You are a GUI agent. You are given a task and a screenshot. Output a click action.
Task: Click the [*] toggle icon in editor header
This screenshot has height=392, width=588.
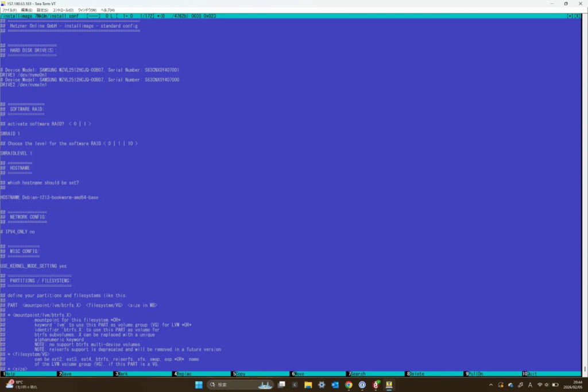(570, 16)
